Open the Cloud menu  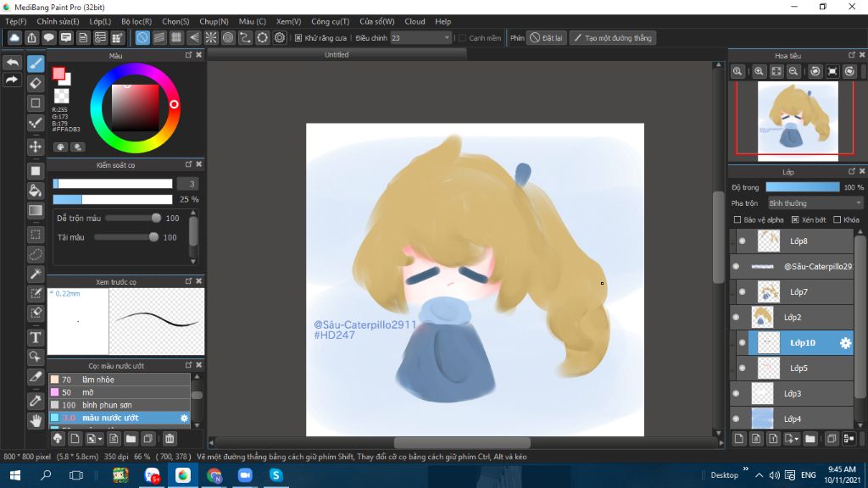(415, 21)
